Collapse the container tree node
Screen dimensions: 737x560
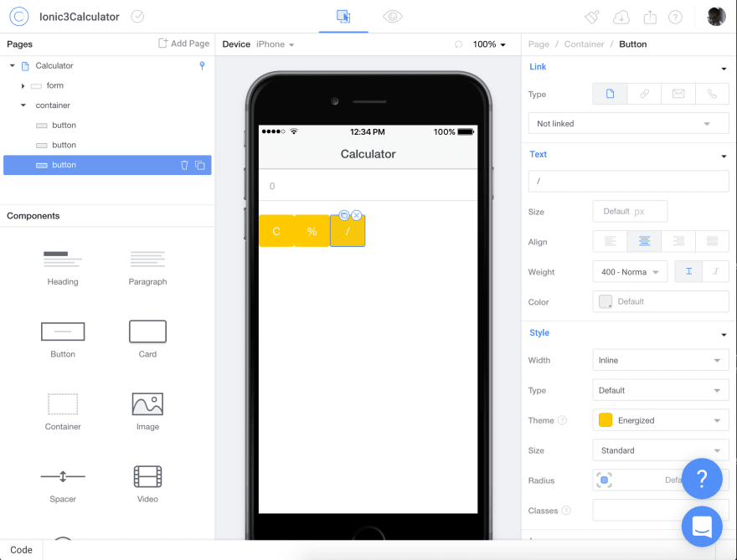pos(23,105)
